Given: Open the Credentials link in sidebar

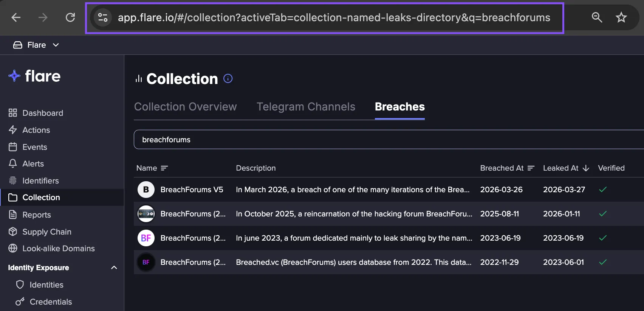Looking at the screenshot, I should (44, 302).
